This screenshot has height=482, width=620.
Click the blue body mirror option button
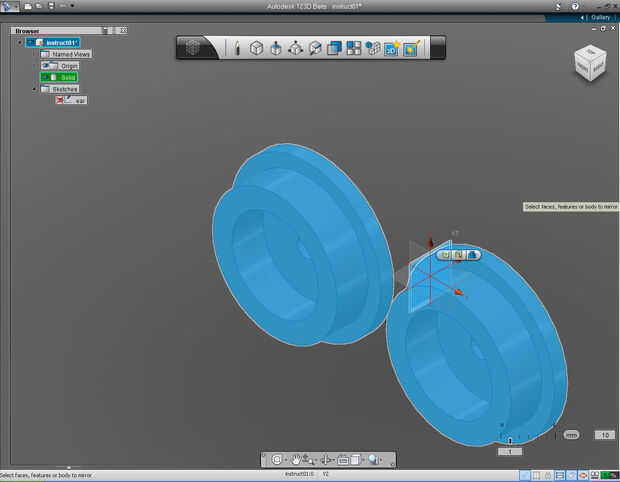[472, 255]
